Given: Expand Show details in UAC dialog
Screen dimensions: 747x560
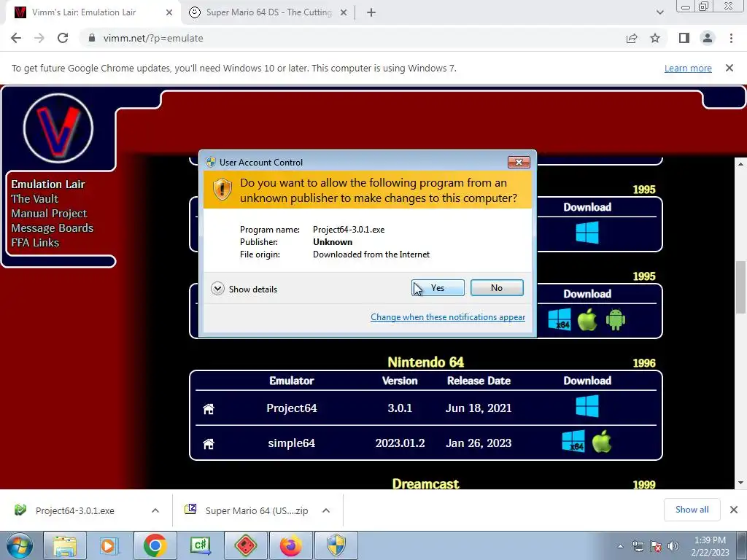Looking at the screenshot, I should point(244,289).
